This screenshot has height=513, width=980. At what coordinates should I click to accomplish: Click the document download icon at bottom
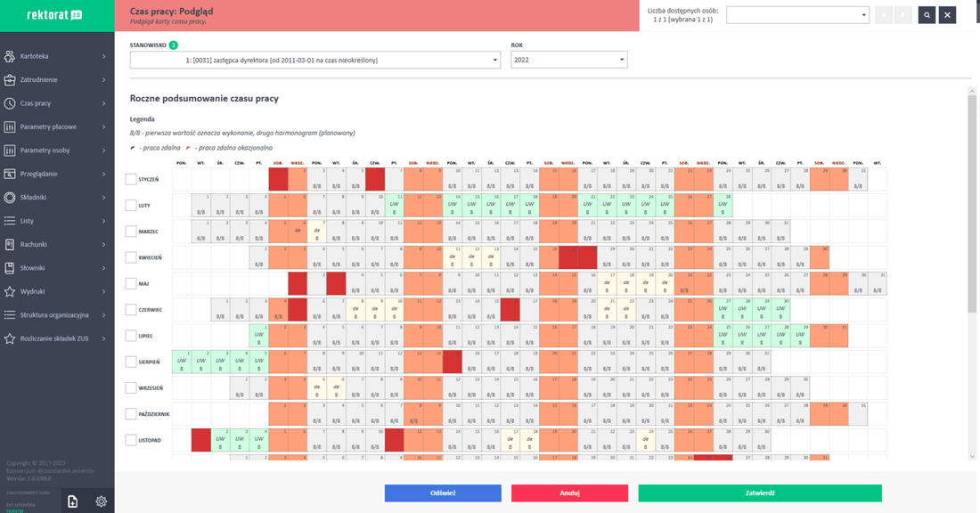(72, 501)
